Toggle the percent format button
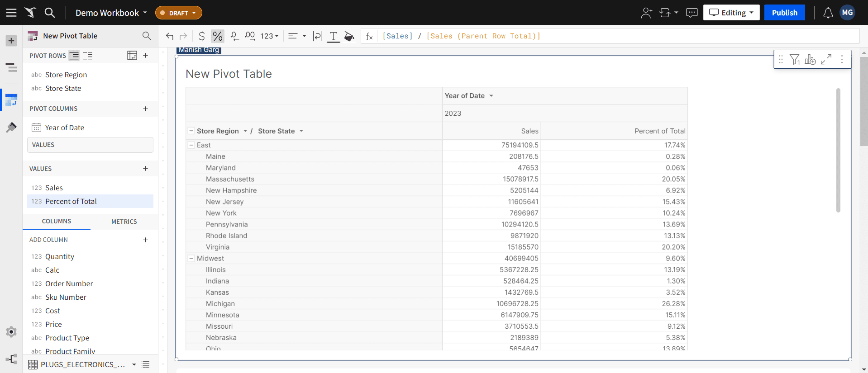Image resolution: width=868 pixels, height=373 pixels. (x=218, y=36)
